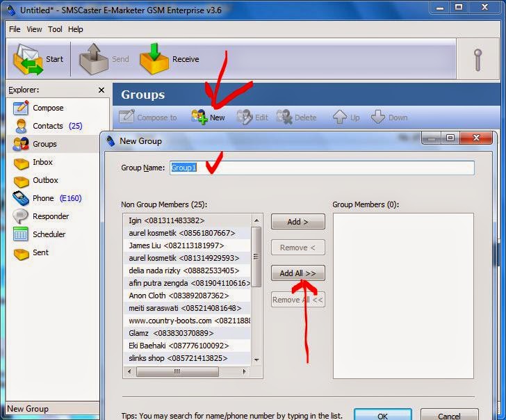506x420 pixels.
Task: Click the Receive toolbar icon
Action: 170,59
